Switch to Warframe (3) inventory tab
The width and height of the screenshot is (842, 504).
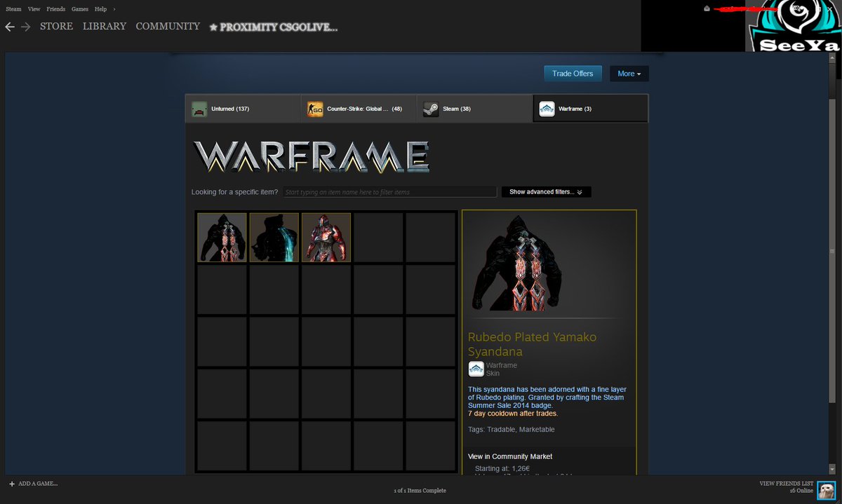590,109
